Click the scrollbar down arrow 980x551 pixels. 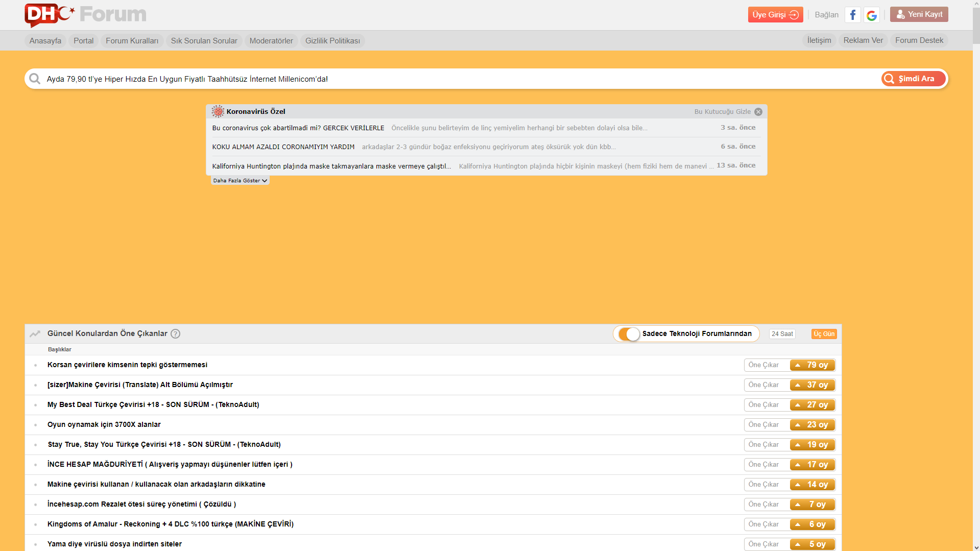pos(976,547)
